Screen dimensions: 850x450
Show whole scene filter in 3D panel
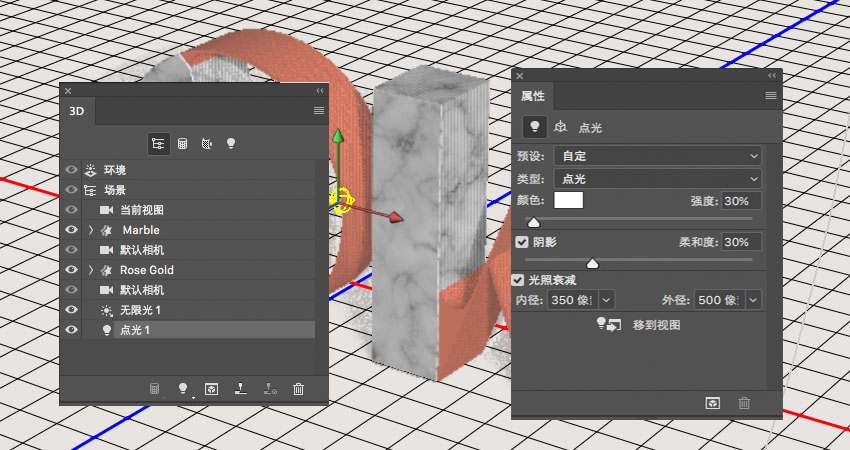point(158,144)
